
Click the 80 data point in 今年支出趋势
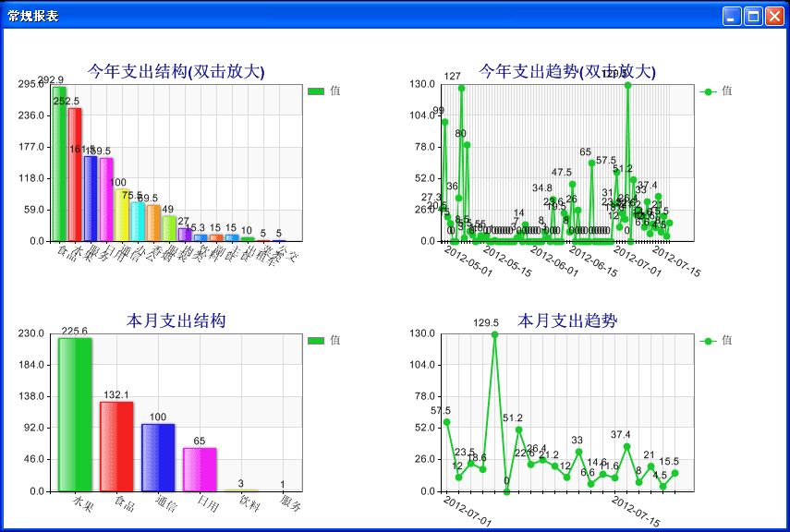click(467, 145)
